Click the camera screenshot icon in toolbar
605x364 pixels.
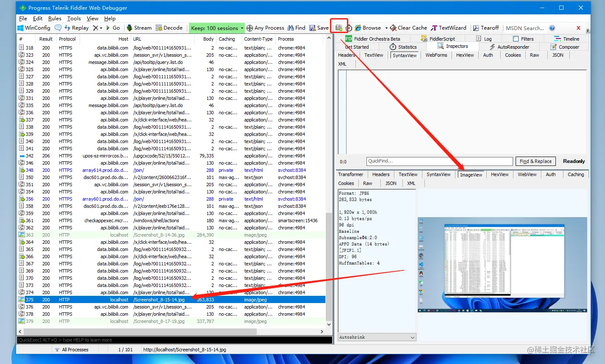point(339,28)
